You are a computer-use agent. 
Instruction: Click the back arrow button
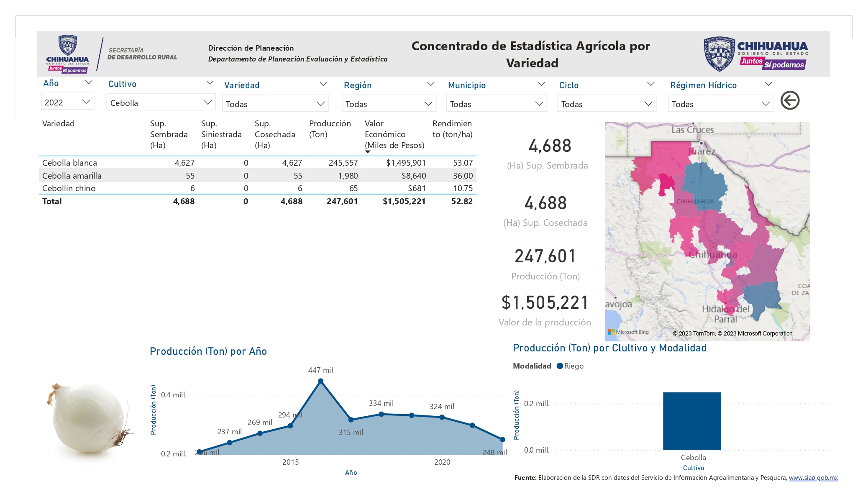coord(790,100)
